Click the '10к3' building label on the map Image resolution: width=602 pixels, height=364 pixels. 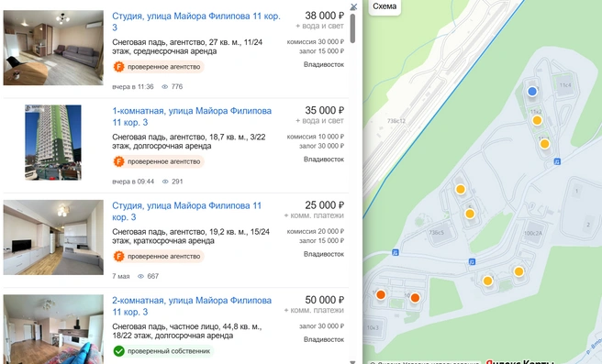pos(373,327)
